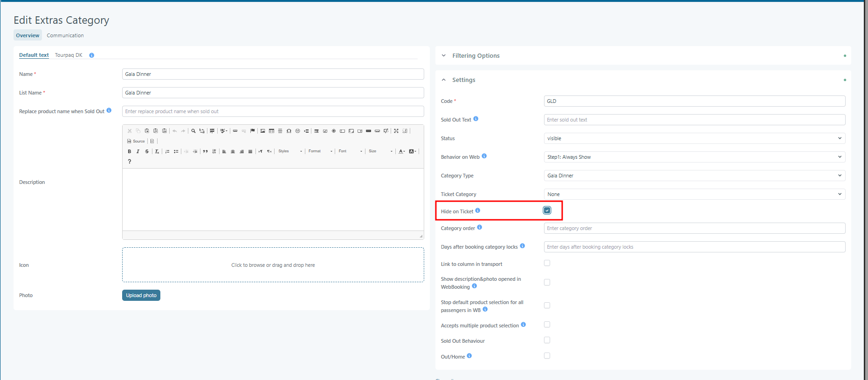868x380 pixels.
Task: Click the Upload photo button
Action: [141, 295]
